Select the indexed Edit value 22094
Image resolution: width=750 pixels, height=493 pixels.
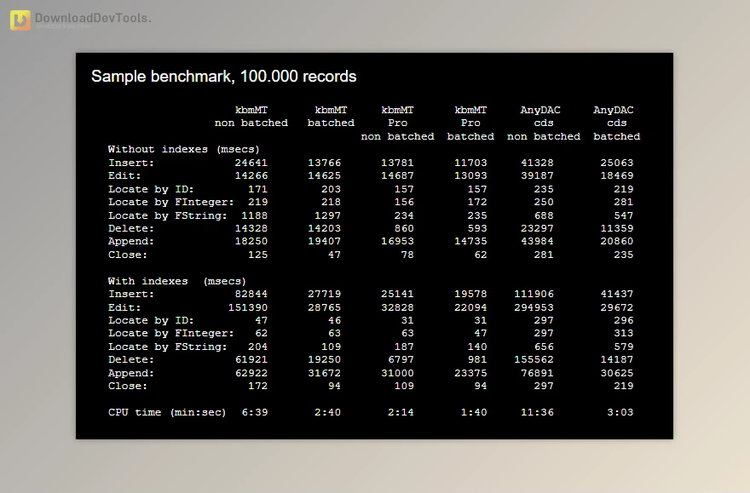click(x=471, y=307)
